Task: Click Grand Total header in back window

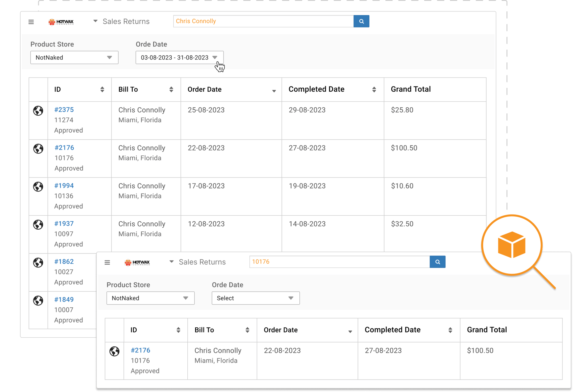Action: [x=411, y=89]
